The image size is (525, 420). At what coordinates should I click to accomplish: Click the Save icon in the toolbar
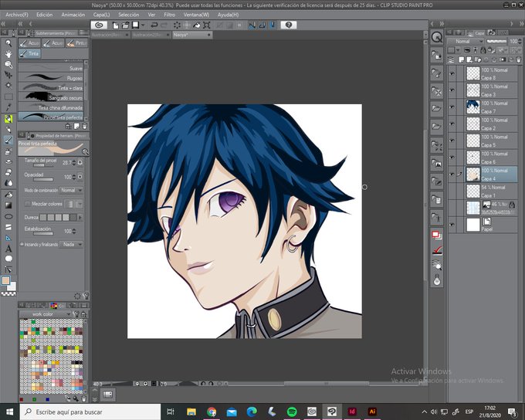135,25
